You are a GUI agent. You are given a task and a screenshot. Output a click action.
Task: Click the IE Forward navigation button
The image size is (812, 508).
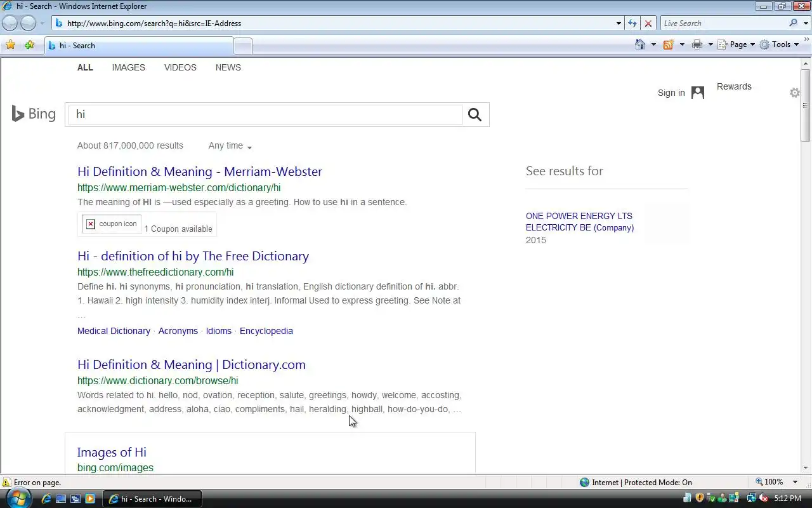click(x=28, y=23)
